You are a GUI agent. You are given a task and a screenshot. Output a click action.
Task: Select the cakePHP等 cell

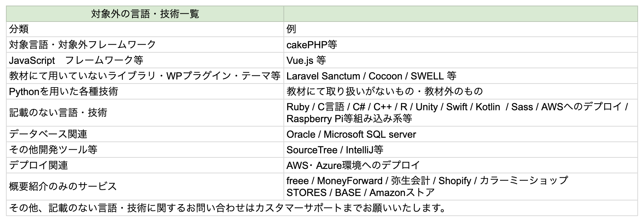(461, 45)
